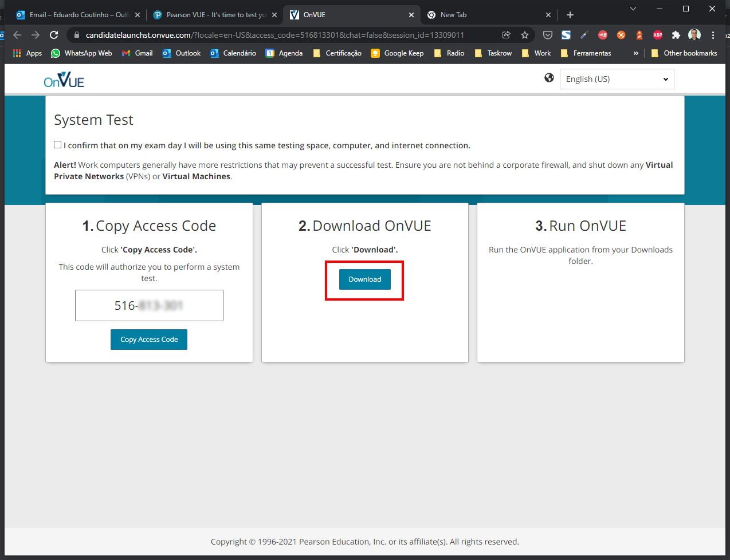This screenshot has height=560, width=730.
Task: Open the English (US) language dropdown
Action: click(x=617, y=79)
